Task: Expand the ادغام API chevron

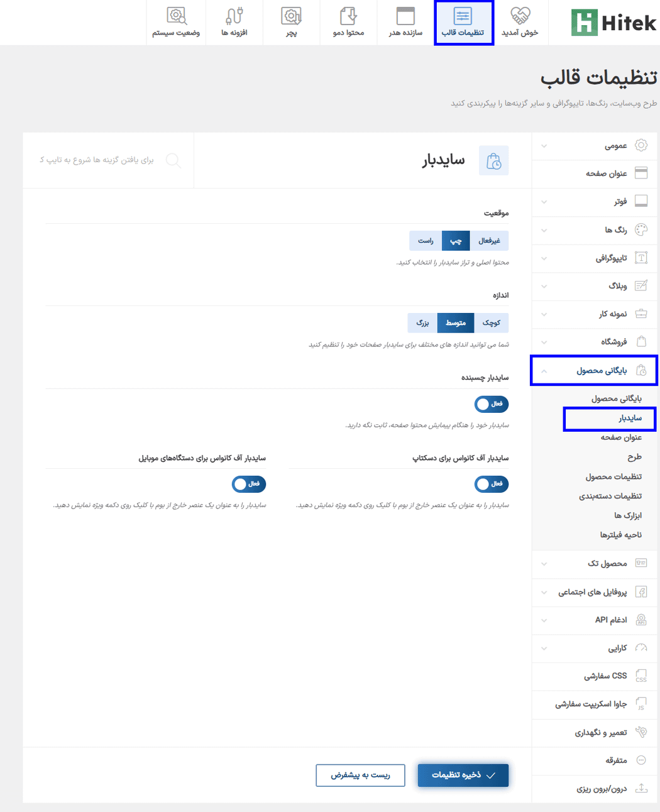Action: [544, 620]
